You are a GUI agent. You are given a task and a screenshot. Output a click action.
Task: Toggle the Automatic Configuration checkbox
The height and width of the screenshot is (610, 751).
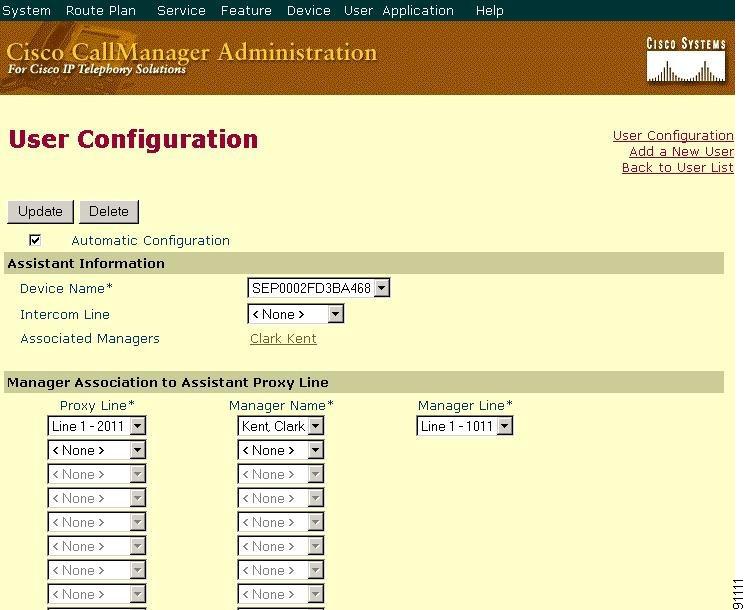click(35, 240)
